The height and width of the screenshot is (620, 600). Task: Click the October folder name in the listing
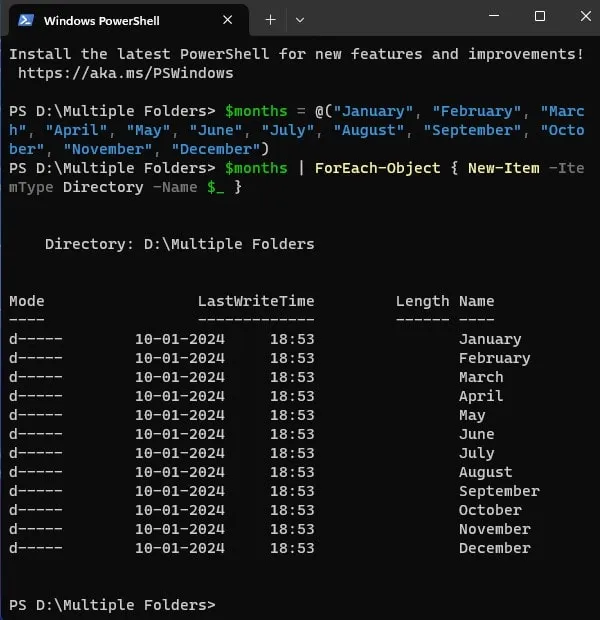[490, 510]
